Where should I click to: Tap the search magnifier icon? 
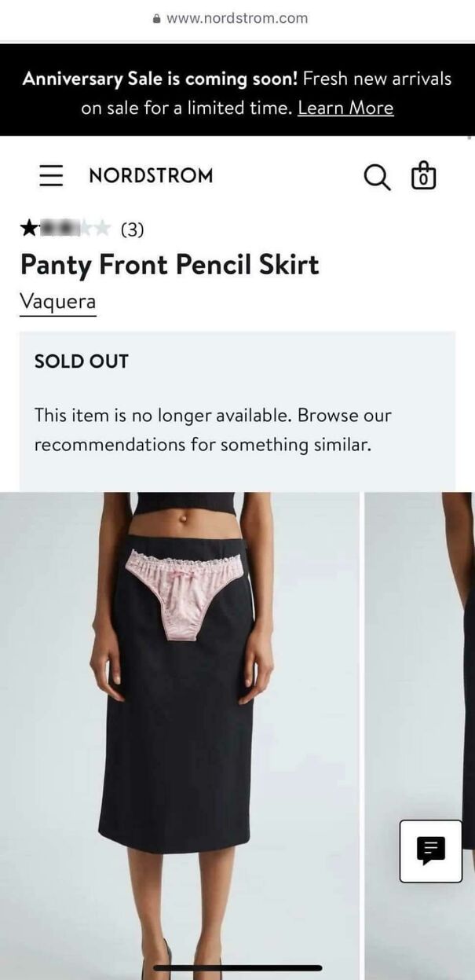(377, 176)
